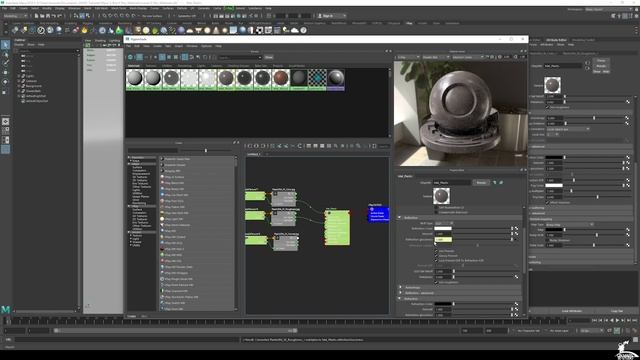
Task: Open the Hypershade Graph menu
Action: pyautogui.click(x=179, y=46)
